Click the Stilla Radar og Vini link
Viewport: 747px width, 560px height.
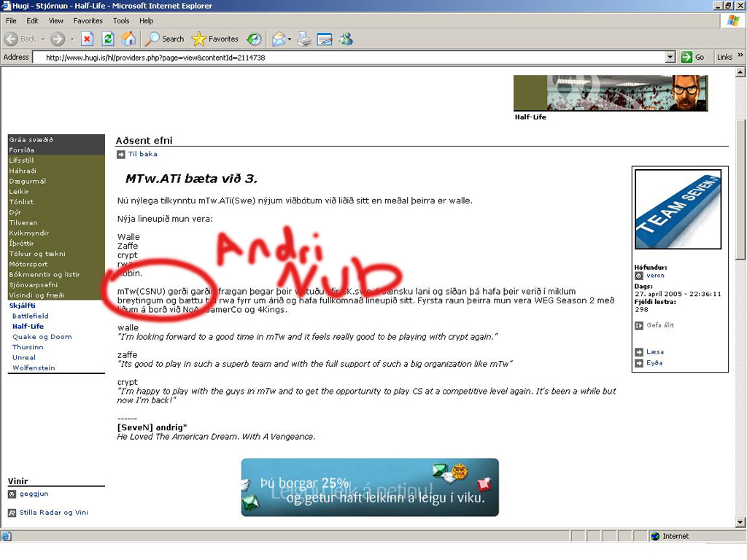(x=53, y=513)
